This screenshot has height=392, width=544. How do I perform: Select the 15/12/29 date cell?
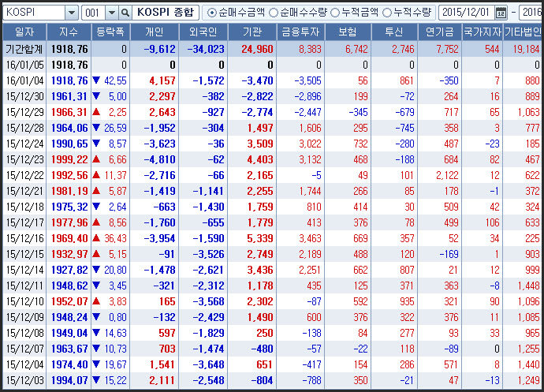(x=24, y=112)
